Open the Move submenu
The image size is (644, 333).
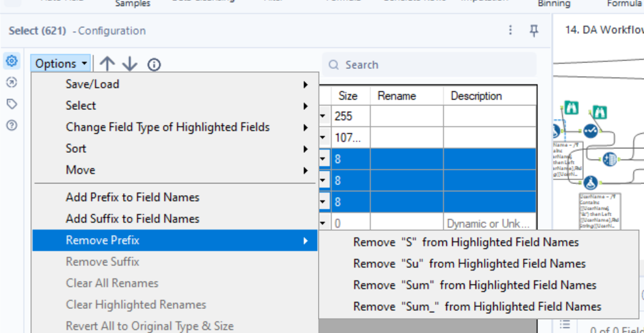point(175,170)
